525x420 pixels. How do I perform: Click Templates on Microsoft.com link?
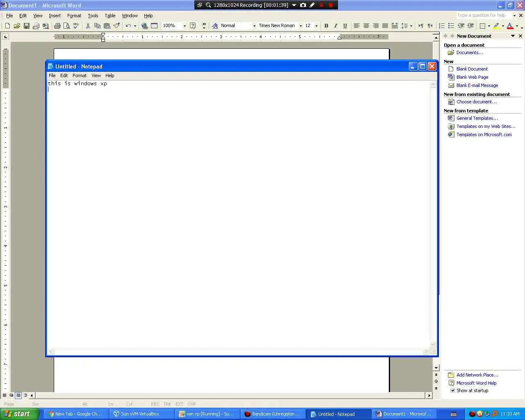484,135
